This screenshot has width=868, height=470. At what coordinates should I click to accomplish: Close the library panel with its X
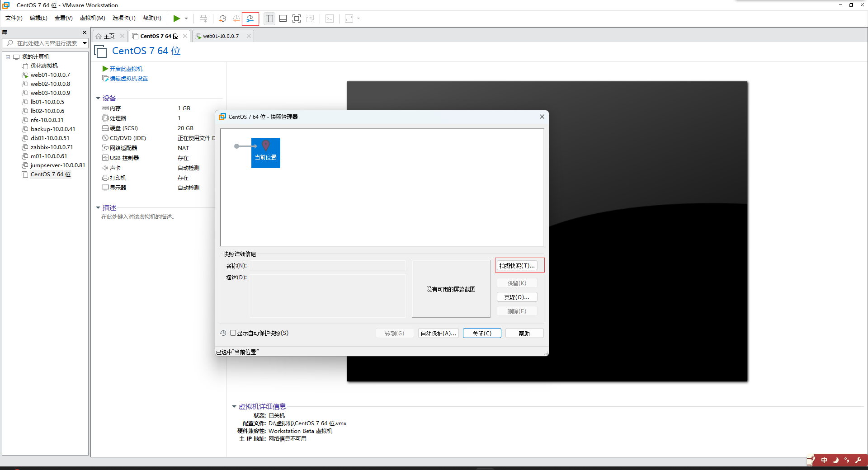pos(85,32)
